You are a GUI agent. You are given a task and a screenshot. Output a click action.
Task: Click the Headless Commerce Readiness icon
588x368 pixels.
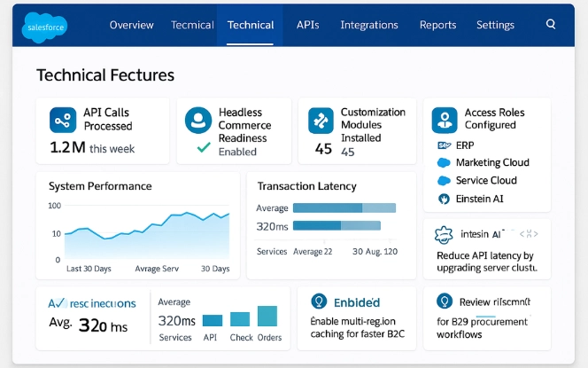click(x=197, y=120)
